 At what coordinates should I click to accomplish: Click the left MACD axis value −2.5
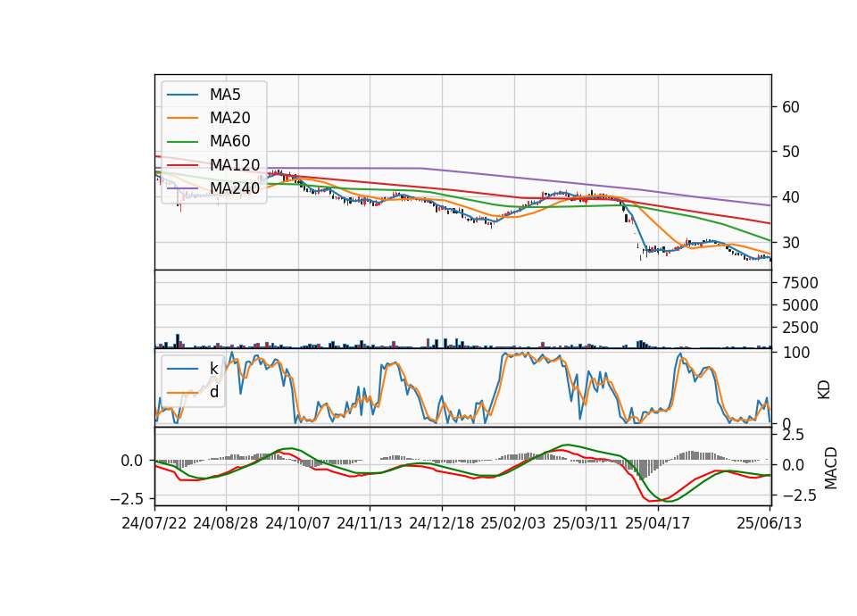[x=127, y=499]
